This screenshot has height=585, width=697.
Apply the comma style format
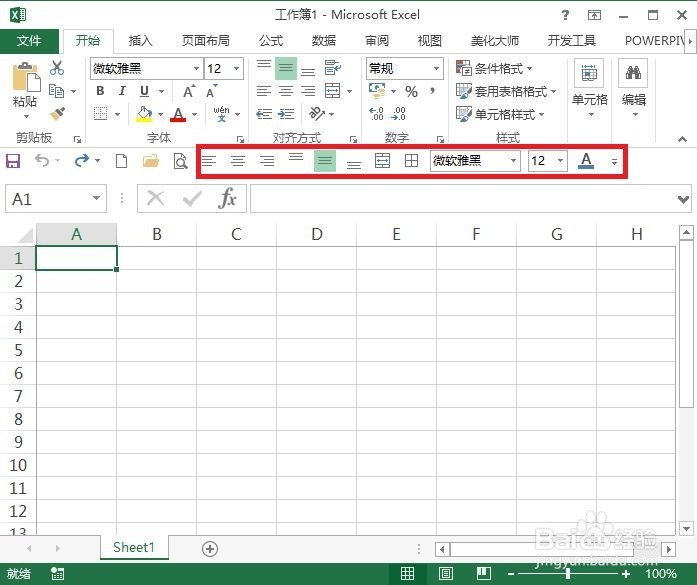coord(432,92)
